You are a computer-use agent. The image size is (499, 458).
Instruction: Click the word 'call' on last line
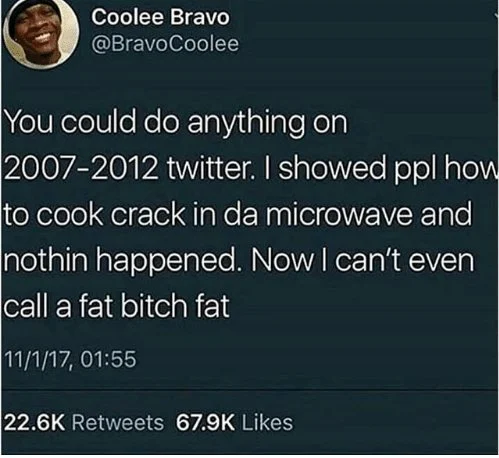click(26, 305)
